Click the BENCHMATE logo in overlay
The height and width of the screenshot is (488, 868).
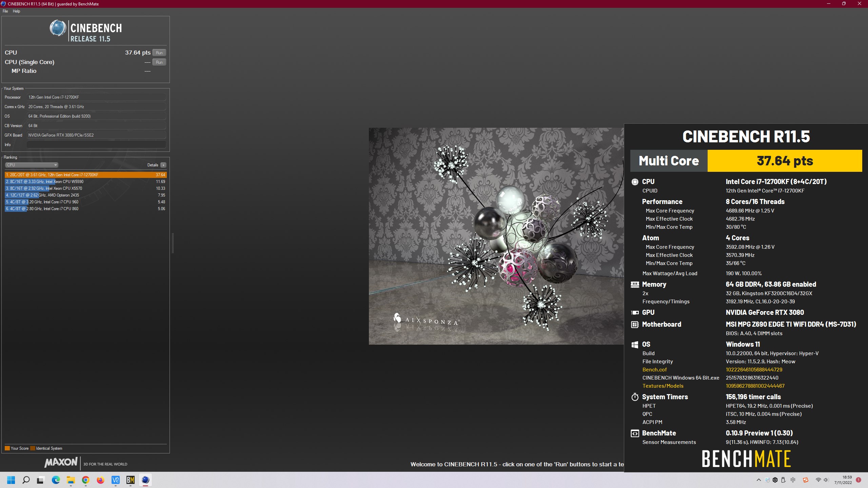tap(746, 459)
